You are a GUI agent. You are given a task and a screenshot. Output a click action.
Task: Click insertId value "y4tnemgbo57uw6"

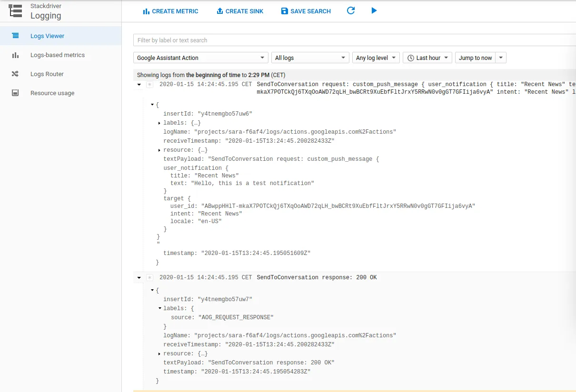tap(225, 114)
